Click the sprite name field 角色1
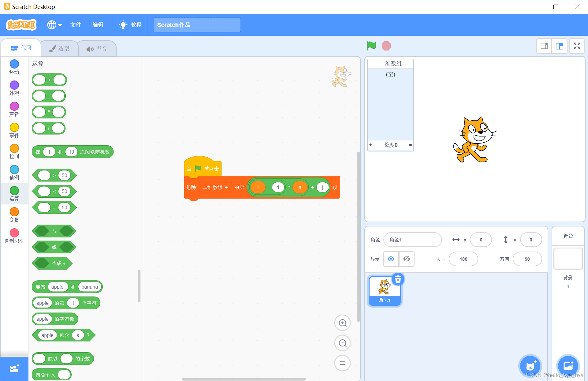Viewport: 588px width, 381px height. click(412, 240)
